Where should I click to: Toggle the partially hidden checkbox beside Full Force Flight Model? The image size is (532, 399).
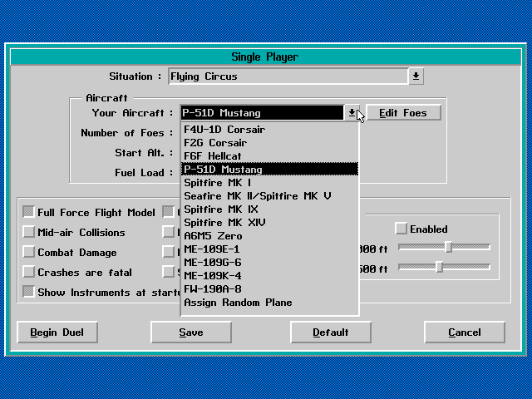pos(168,212)
